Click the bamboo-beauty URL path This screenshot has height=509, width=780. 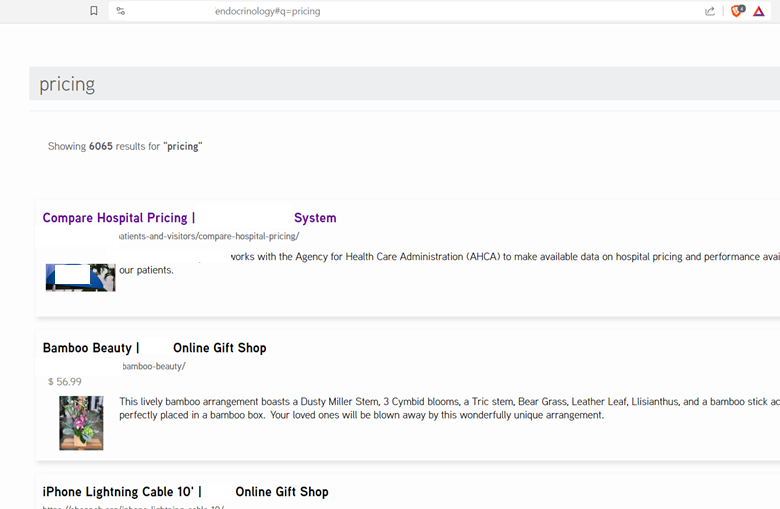coord(153,367)
